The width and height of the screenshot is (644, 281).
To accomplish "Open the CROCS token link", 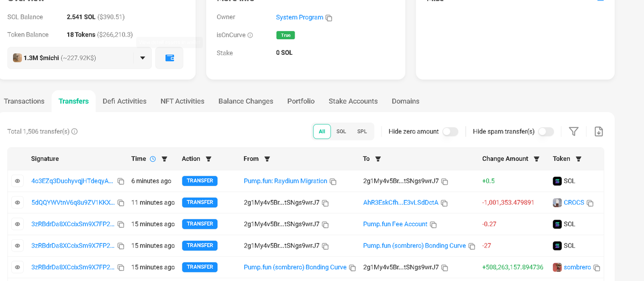I will coord(574,203).
